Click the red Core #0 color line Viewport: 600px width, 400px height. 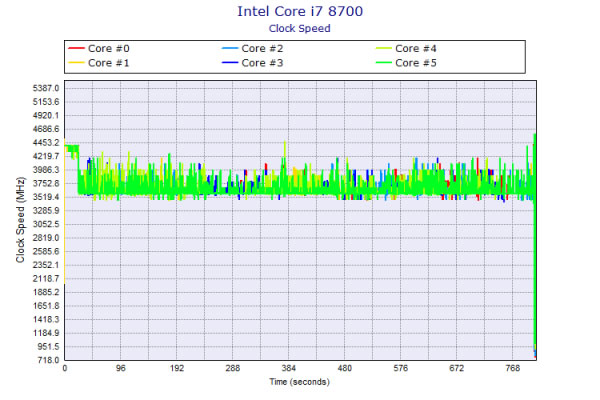point(76,49)
